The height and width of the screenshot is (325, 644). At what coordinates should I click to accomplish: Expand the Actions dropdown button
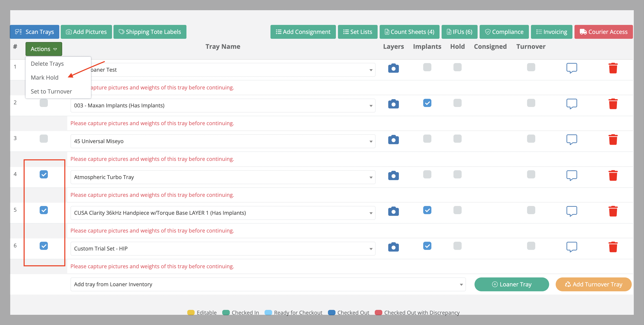44,49
